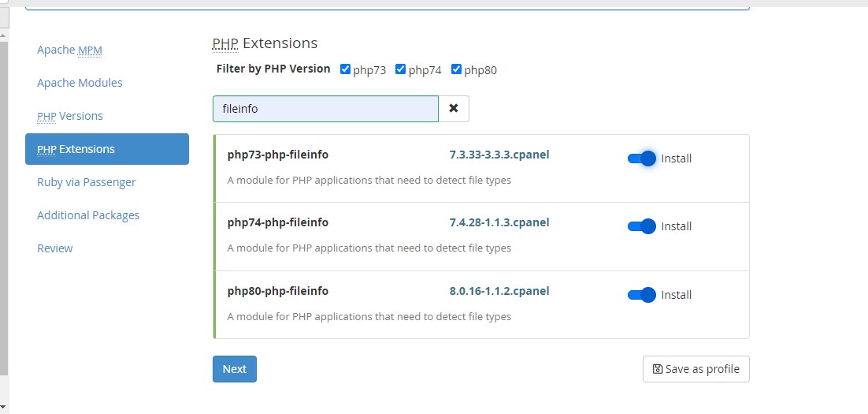868x414 pixels.
Task: Uncheck the php74 version filter
Action: (401, 69)
